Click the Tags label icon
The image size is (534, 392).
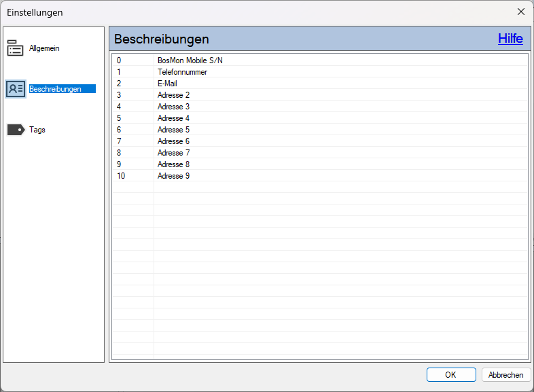coord(16,130)
